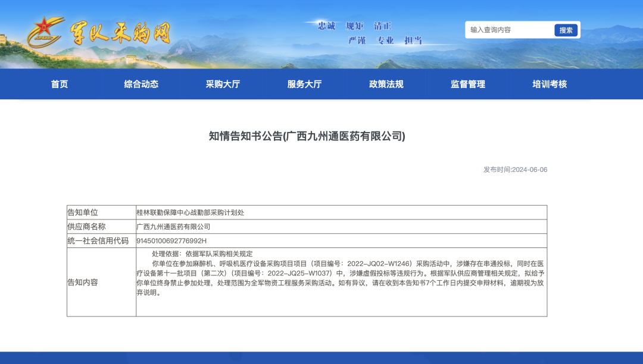The width and height of the screenshot is (643, 364).
Task: Open the 监督管理 navigation tab
Action: click(468, 84)
